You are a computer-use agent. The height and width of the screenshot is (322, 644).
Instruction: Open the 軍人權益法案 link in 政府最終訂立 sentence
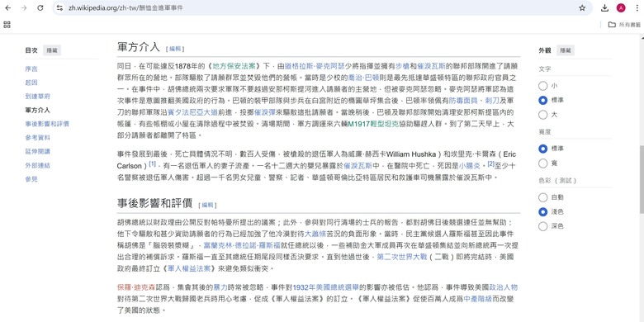(189, 269)
